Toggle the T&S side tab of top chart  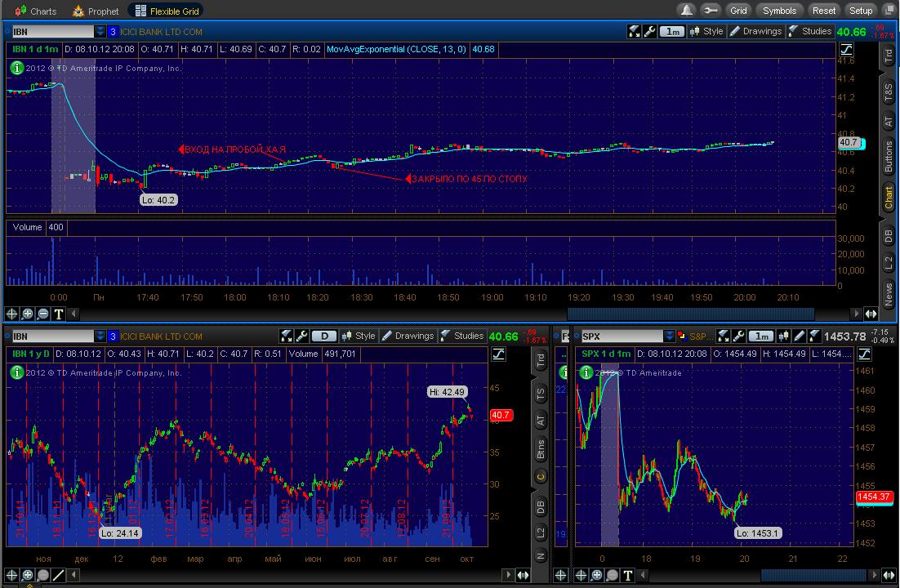click(889, 91)
